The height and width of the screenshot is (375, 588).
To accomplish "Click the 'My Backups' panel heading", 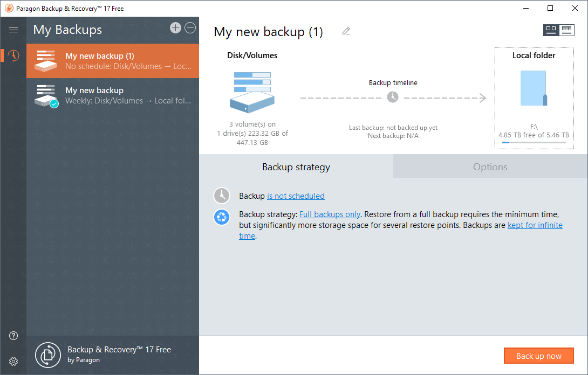I will [x=67, y=30].
